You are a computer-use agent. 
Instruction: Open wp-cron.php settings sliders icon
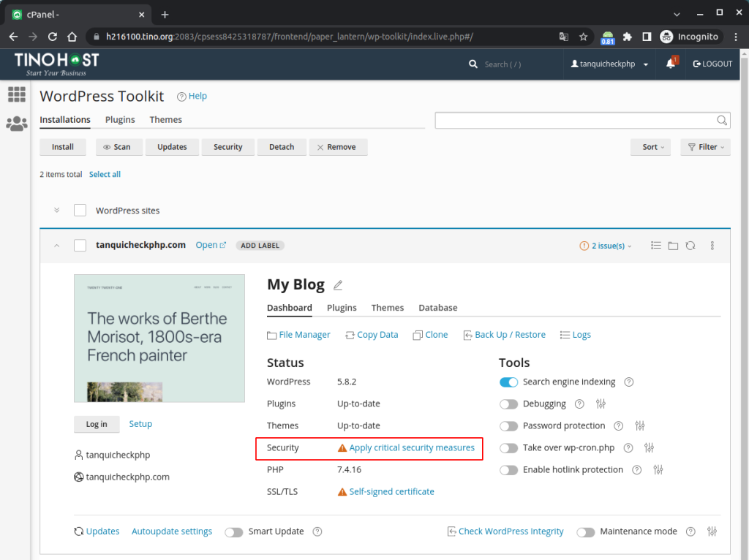click(649, 448)
